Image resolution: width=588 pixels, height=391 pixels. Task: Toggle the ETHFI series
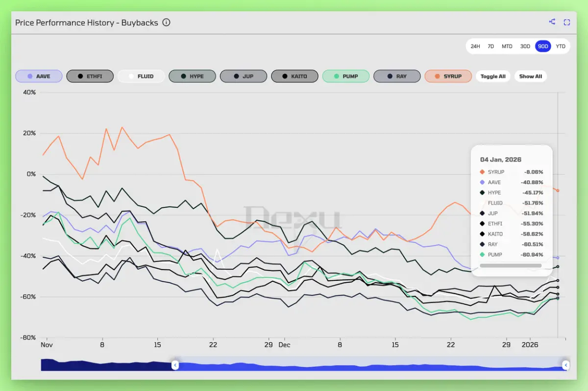coord(90,76)
